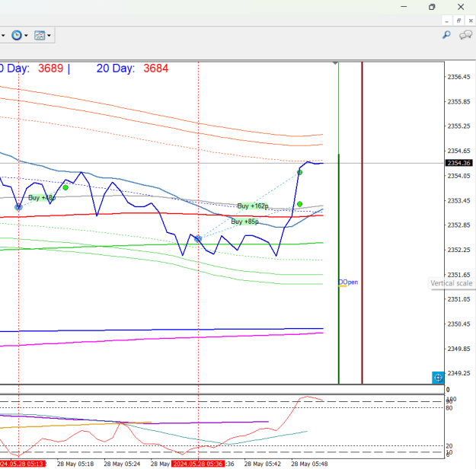Screen dimensions: 476x469
Task: Click the '28 May 05:42' time label
Action: [263, 464]
